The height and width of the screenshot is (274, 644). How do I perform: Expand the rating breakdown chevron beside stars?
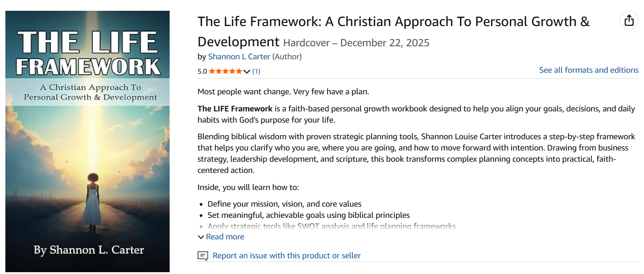(x=246, y=71)
